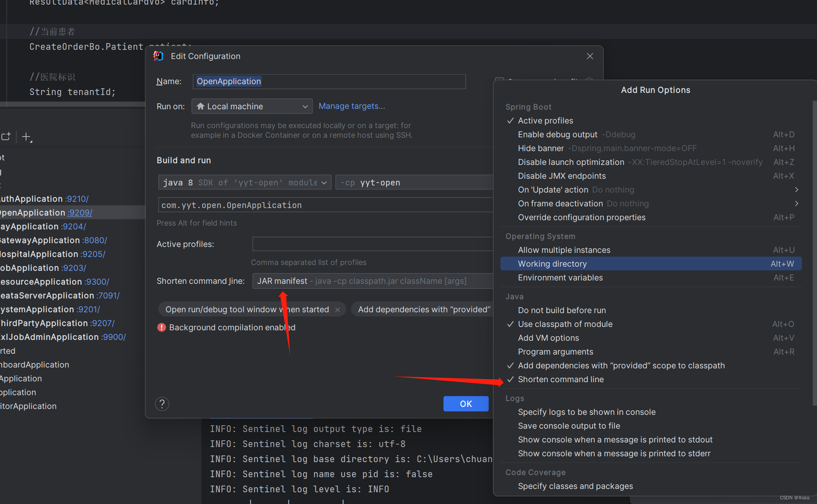Screen dimensions: 817x504
Task: Click the Active profiles input field
Action: (372, 244)
